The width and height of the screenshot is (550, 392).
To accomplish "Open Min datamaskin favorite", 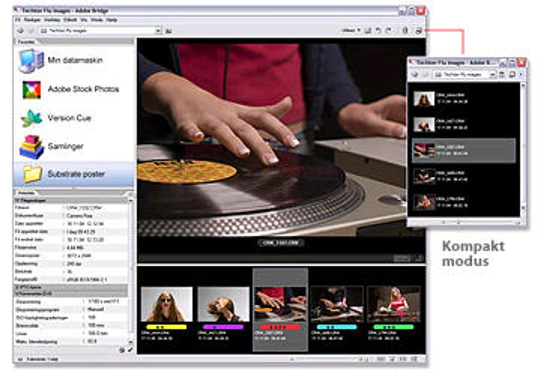I will click(x=61, y=60).
